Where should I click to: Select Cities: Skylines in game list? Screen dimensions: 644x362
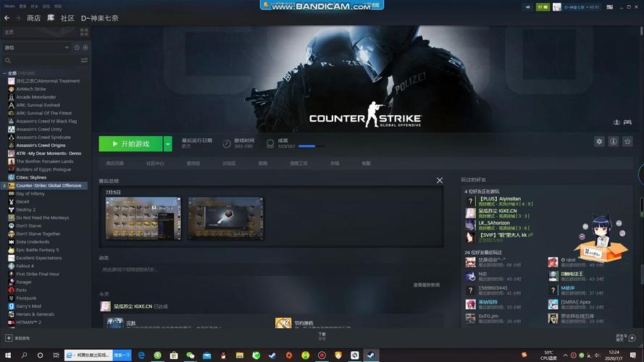(32, 177)
